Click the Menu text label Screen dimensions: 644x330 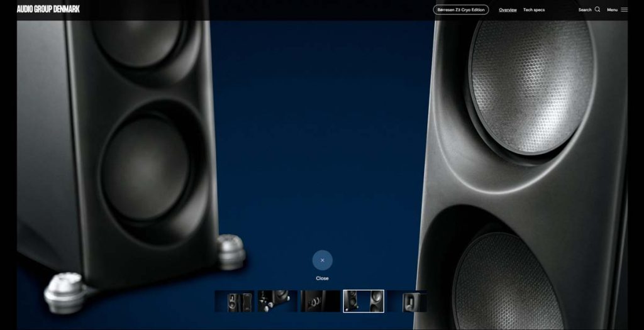[x=612, y=9]
